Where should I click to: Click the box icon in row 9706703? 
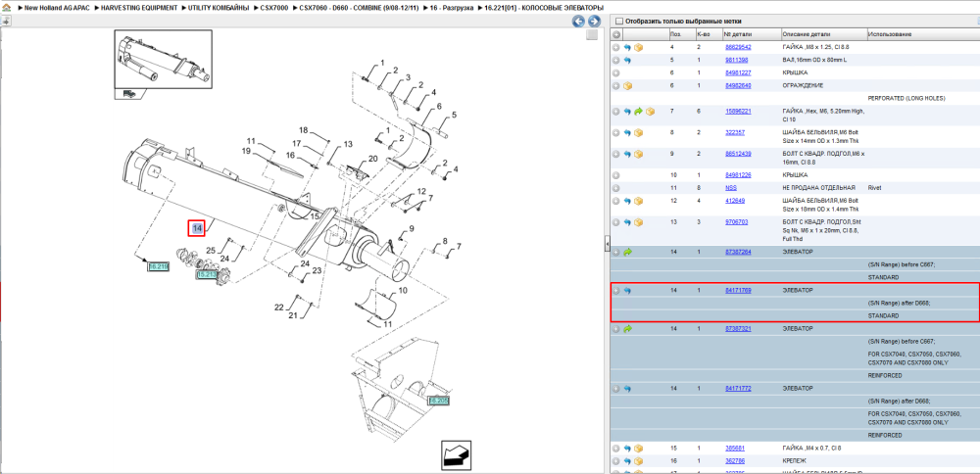pyautogui.click(x=639, y=222)
